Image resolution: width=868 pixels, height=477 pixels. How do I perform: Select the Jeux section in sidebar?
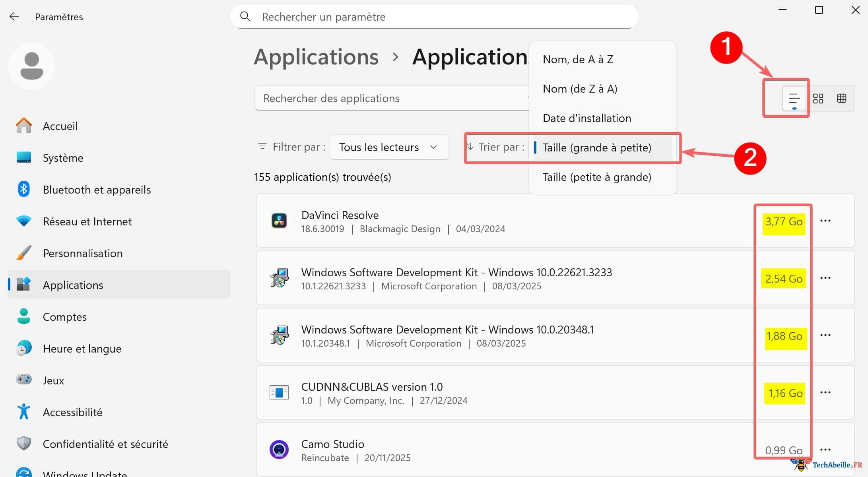pos(53,380)
